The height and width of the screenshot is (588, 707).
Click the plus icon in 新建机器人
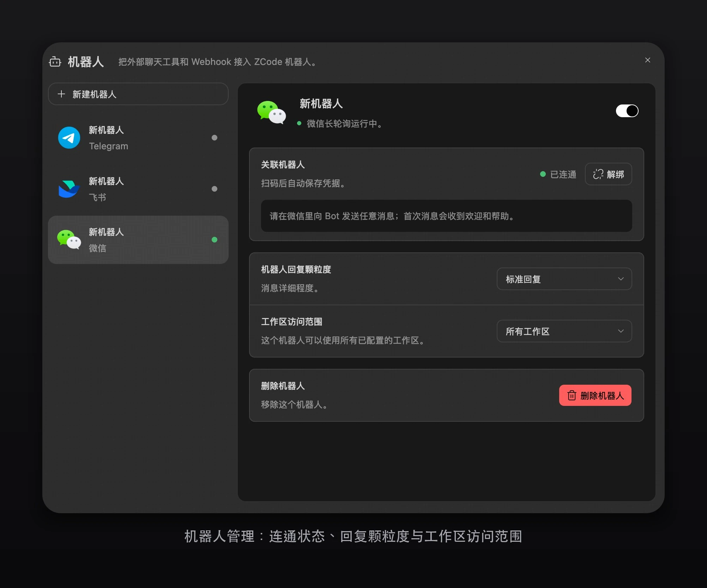61,94
